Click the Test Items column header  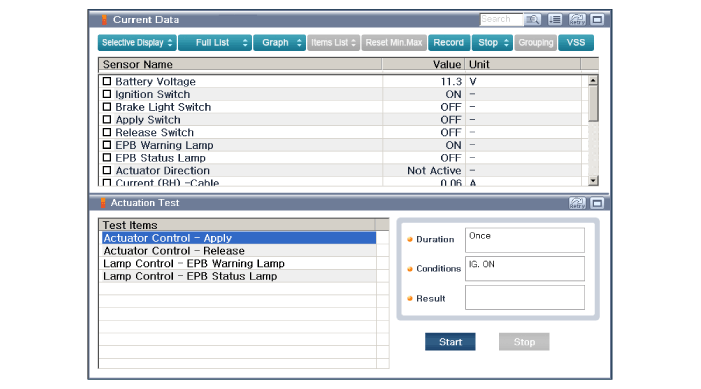point(237,225)
